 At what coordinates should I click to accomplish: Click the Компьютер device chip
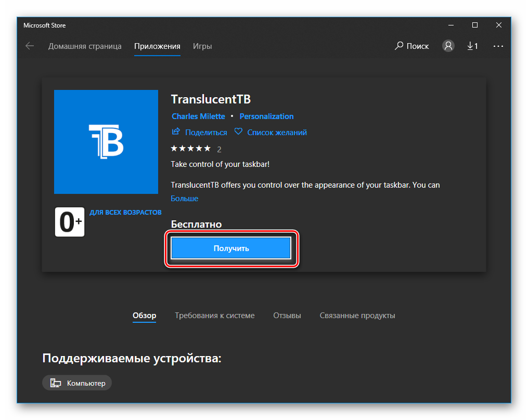77,383
